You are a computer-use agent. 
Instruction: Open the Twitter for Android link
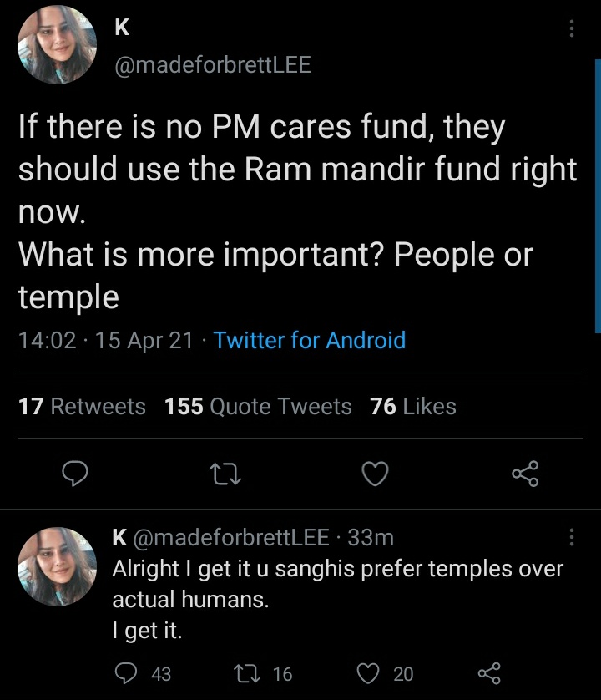[x=310, y=341]
